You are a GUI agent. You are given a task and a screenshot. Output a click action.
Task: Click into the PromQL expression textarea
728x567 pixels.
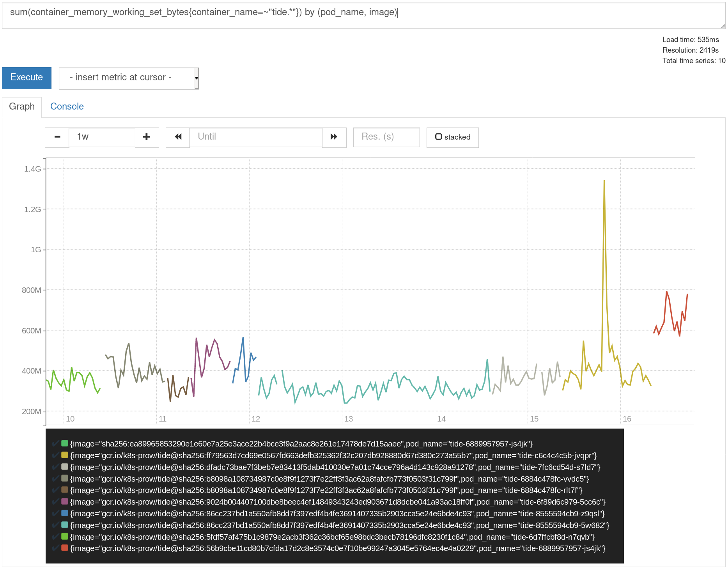[x=363, y=15]
